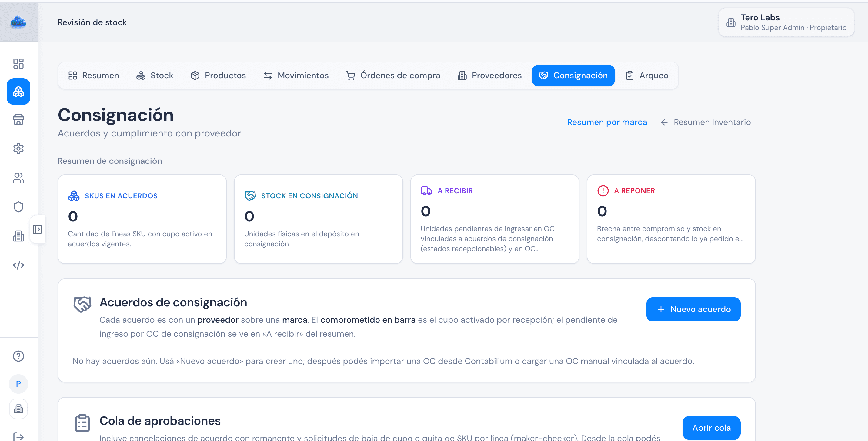Click the handshake icon beside Acuerdos de consignación
This screenshot has height=441, width=868.
82,305
